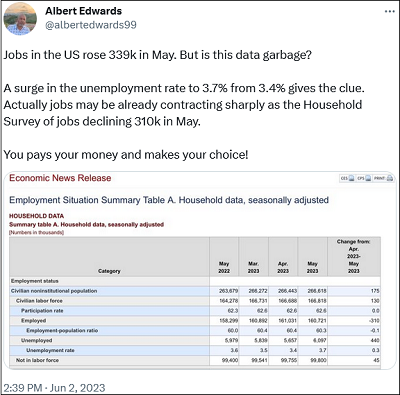Screen dimensions: 400x395
Task: Click Albert Edwards' profile avatar
Action: 20,19
